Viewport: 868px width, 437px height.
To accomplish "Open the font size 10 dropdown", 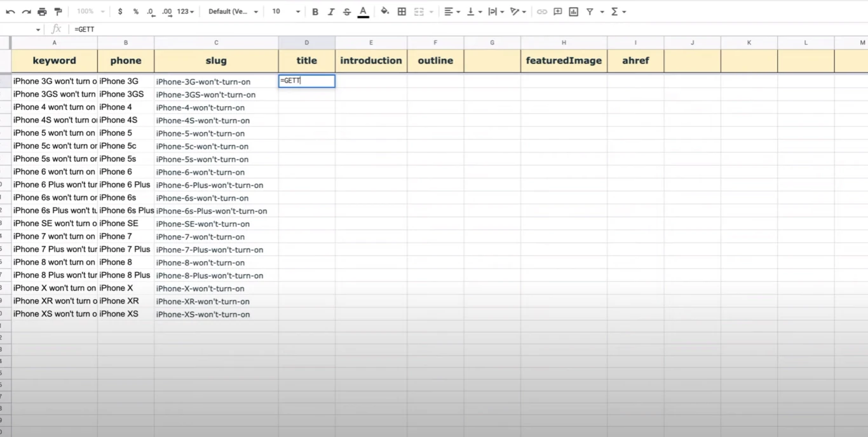I will pyautogui.click(x=286, y=11).
